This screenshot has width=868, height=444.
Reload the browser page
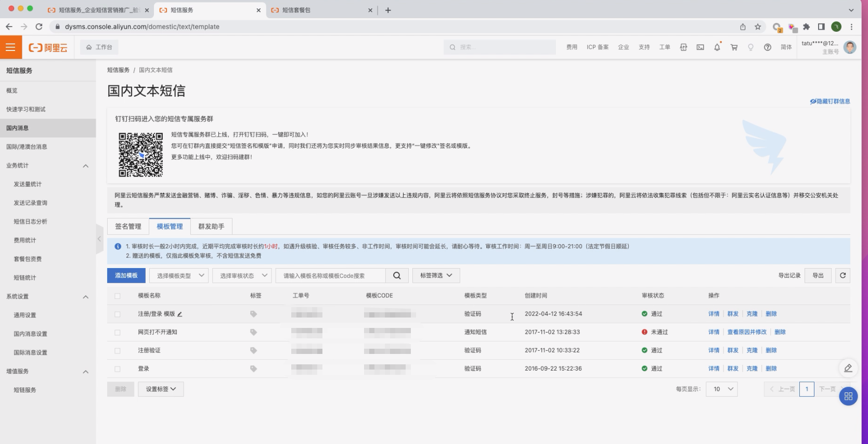(x=39, y=27)
